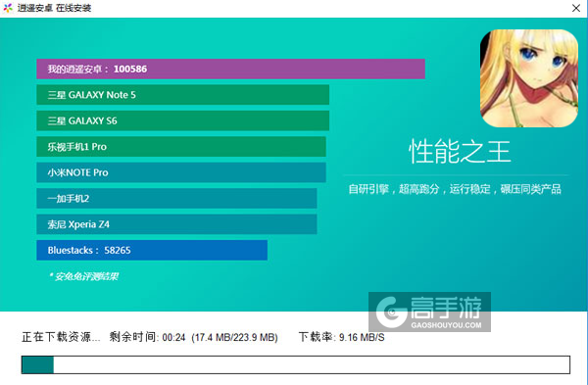Click the 下载率 9.16 MB/S speed readout

[x=342, y=337]
